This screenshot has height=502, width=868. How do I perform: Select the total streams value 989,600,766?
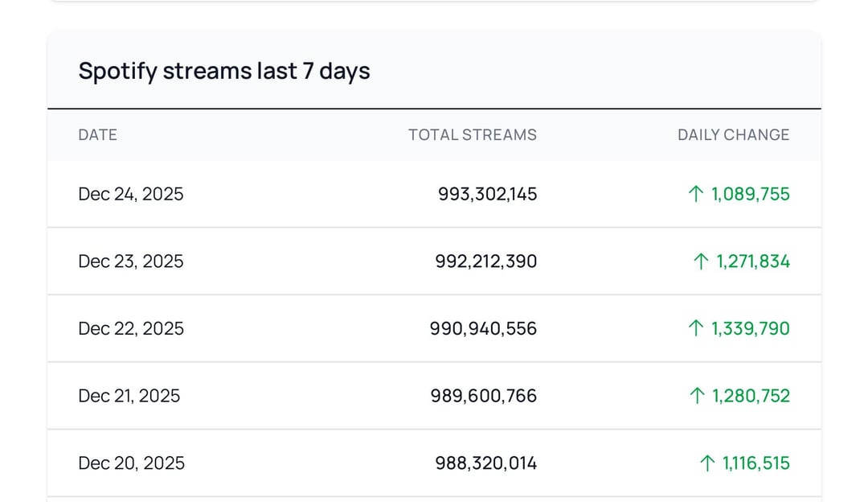pyautogui.click(x=485, y=396)
